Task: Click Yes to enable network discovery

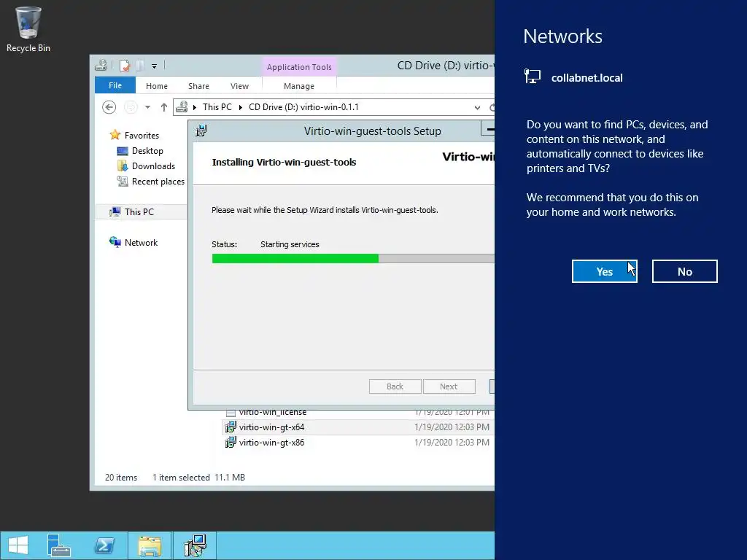Action: coord(604,271)
